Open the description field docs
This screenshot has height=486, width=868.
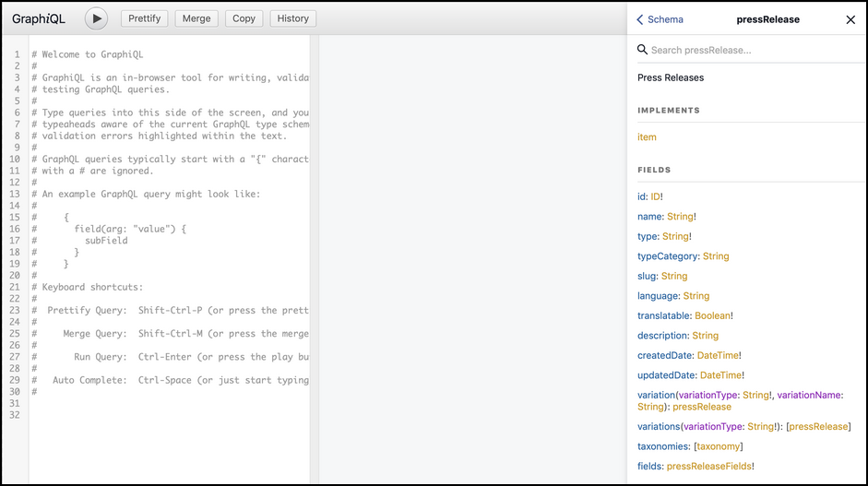(x=662, y=336)
